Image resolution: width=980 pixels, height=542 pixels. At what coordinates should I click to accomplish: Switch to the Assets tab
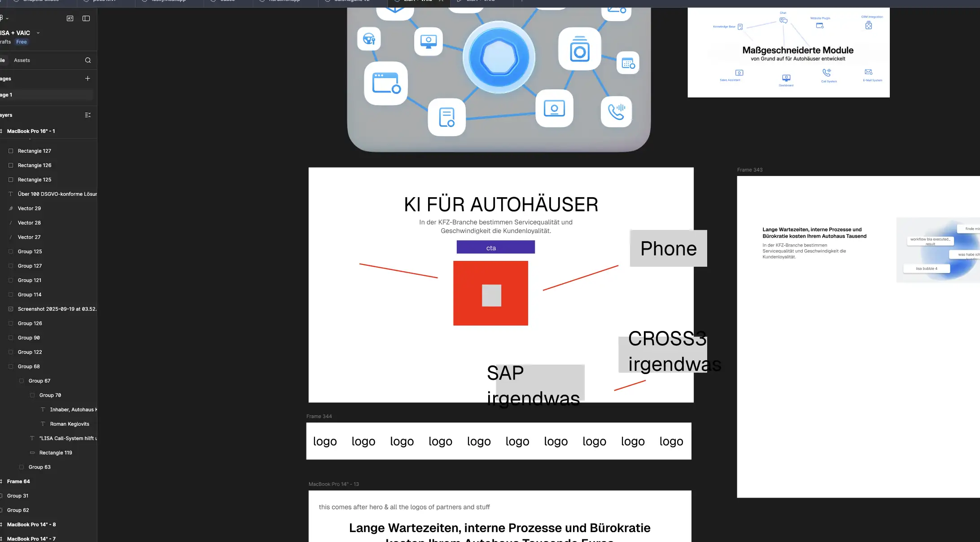(x=22, y=60)
